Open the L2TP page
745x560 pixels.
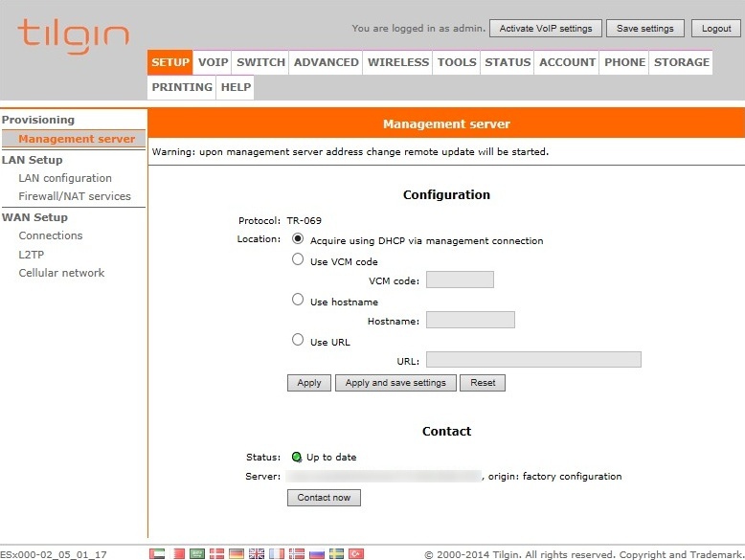pyautogui.click(x=32, y=255)
